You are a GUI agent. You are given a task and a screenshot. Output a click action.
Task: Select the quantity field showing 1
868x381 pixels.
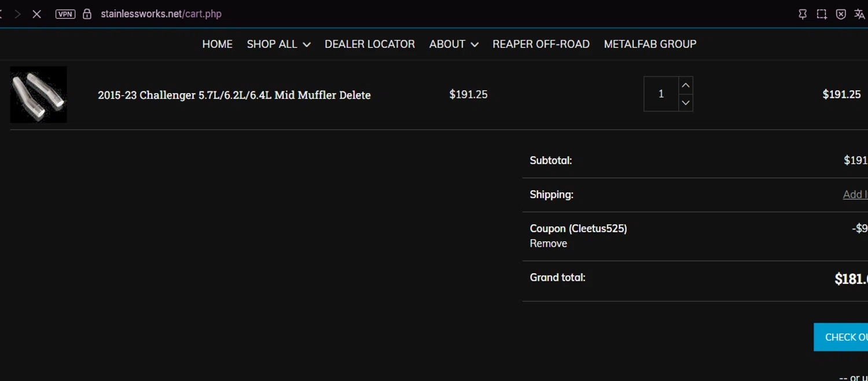pyautogui.click(x=661, y=94)
